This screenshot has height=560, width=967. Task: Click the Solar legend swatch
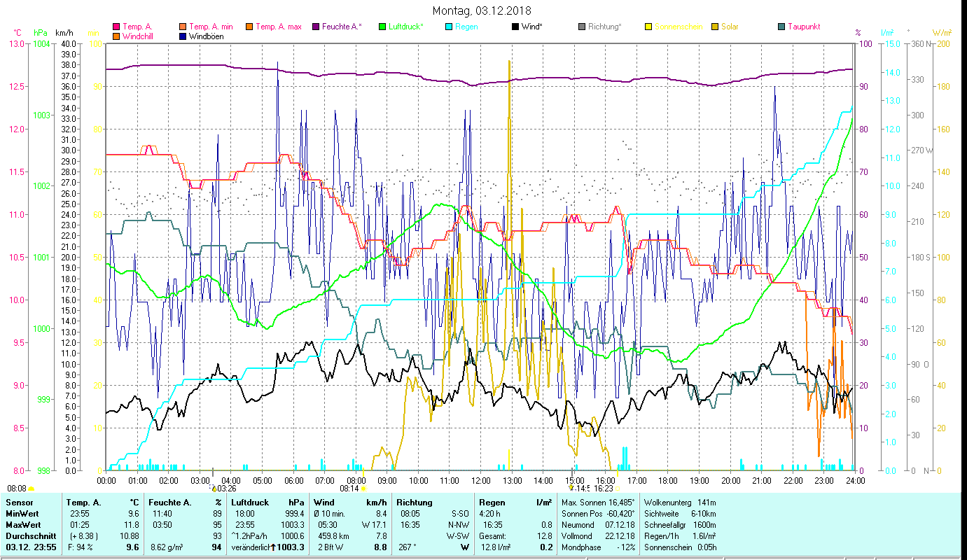coord(714,27)
